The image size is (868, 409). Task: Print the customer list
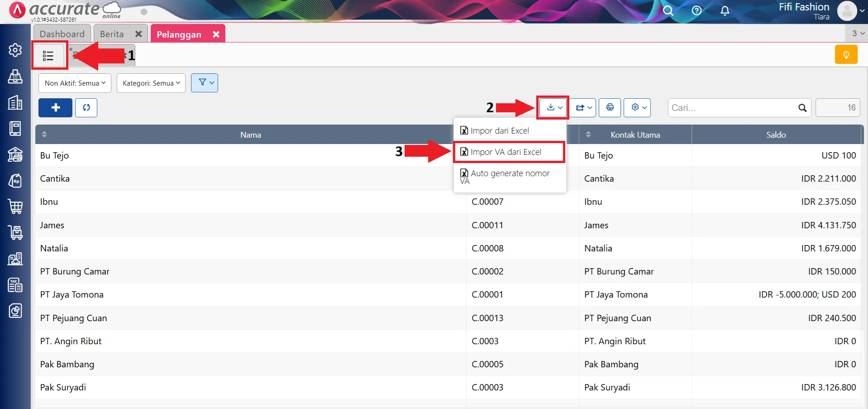pos(610,108)
